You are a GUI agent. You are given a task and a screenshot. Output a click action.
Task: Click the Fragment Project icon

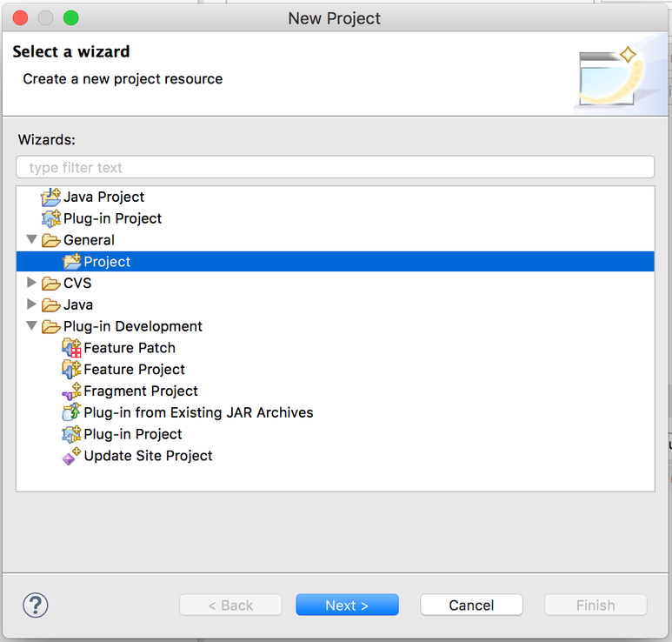[71, 391]
